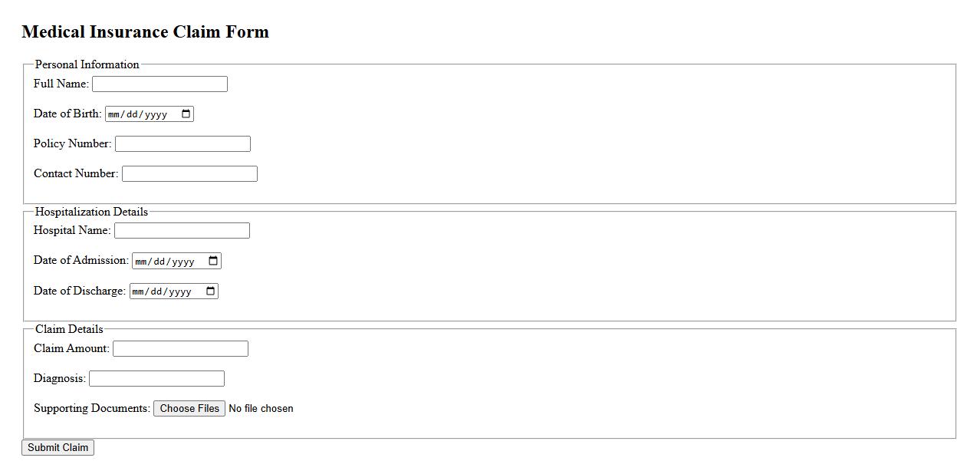Open the Date of Admission calendar icon
980x461 pixels.
[x=213, y=261]
